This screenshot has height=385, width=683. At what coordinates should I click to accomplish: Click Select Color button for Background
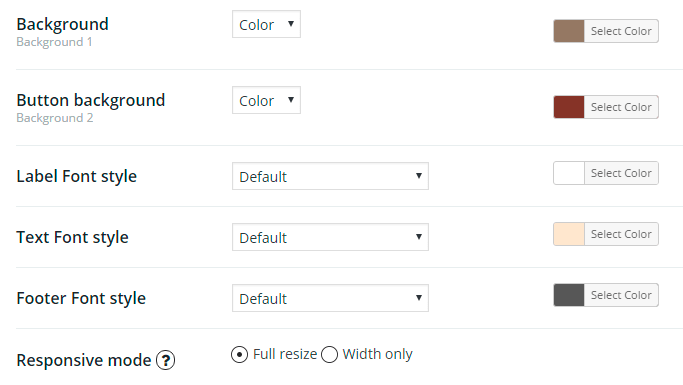point(621,31)
